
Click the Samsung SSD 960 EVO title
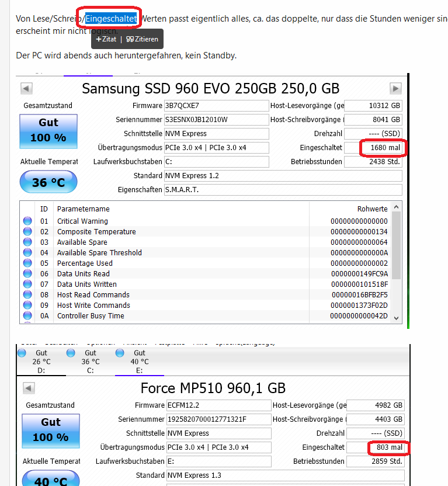211,89
